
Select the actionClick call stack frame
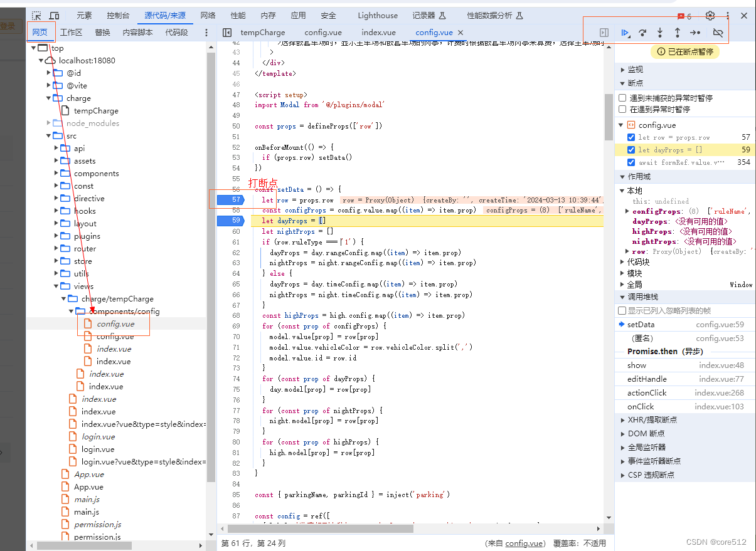tap(685, 393)
